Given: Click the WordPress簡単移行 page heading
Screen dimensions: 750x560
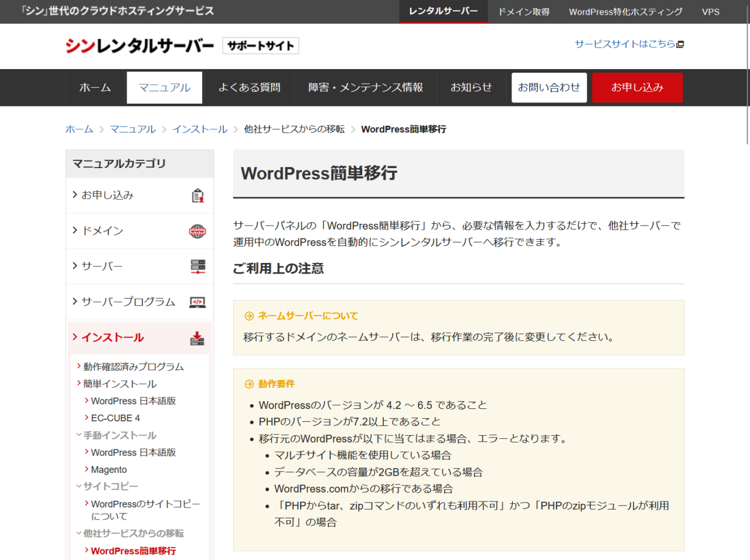Looking at the screenshot, I should click(319, 173).
